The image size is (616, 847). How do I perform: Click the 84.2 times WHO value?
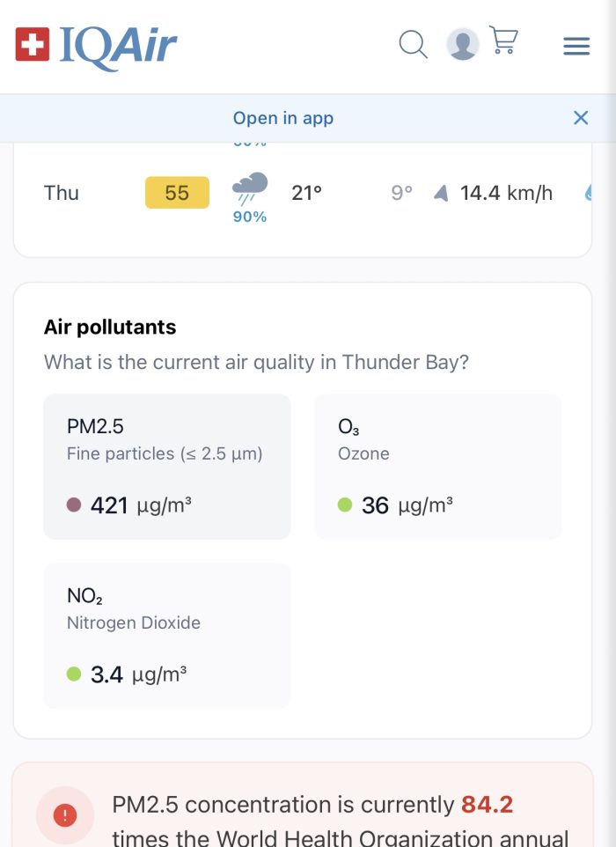[487, 805]
